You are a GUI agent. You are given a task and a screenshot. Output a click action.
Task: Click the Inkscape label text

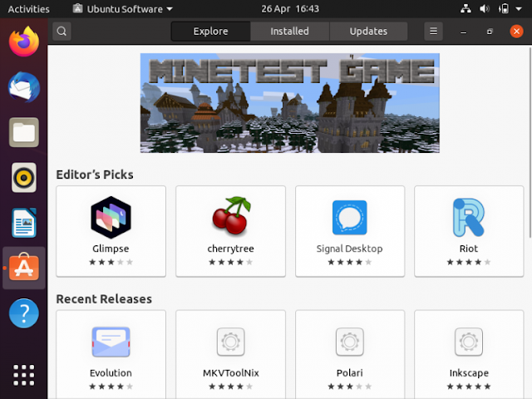tap(469, 373)
